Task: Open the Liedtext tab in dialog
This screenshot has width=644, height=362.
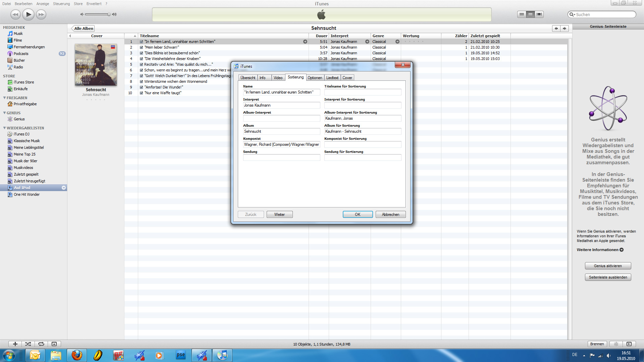Action: (x=332, y=78)
